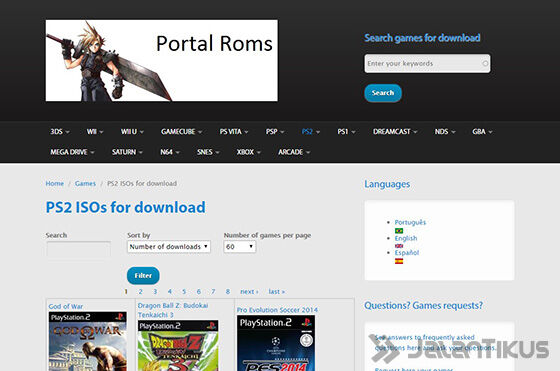Click the 'PS2 ISOs for download' heading
This screenshot has height=371, width=560.
[125, 207]
